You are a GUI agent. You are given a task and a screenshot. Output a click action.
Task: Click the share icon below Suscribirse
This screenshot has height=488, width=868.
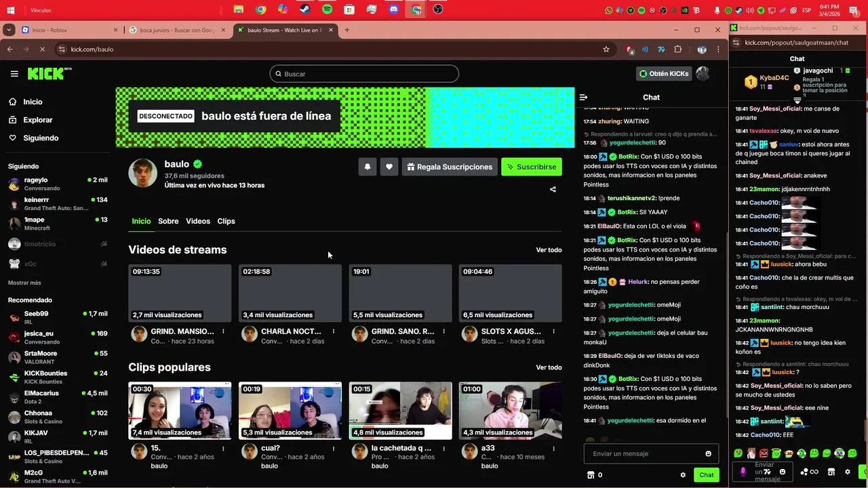(553, 190)
